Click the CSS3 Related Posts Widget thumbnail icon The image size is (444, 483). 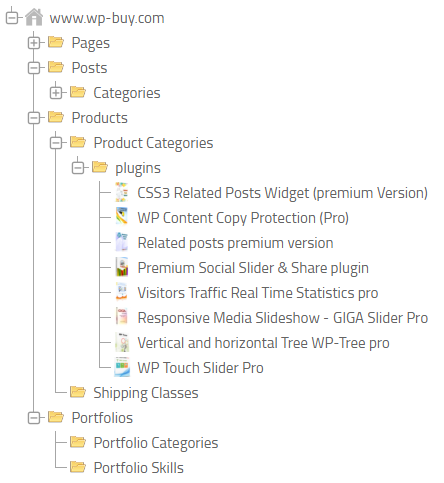click(x=122, y=192)
